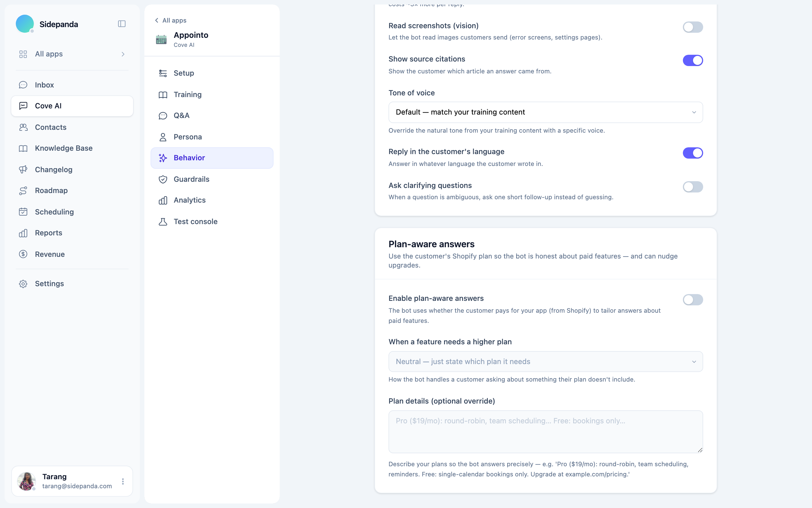Viewport: 812px width, 508px height.
Task: Click the Test console flask icon
Action: pos(163,222)
